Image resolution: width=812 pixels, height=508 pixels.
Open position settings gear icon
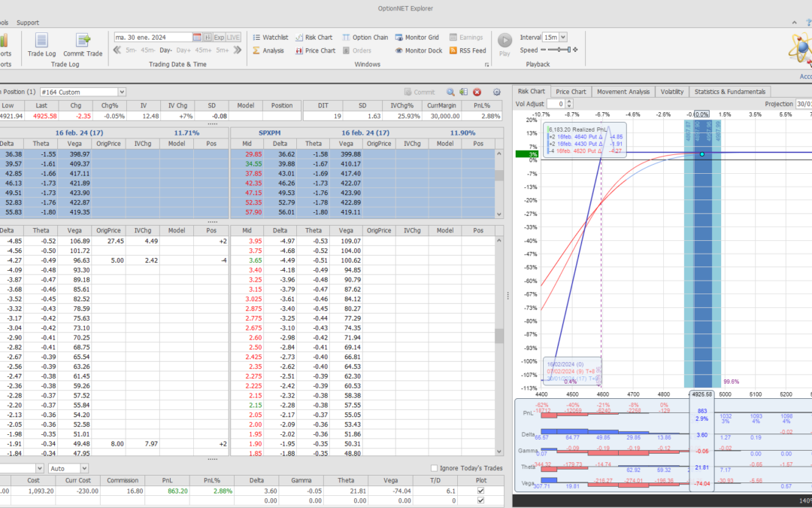pyautogui.click(x=496, y=92)
